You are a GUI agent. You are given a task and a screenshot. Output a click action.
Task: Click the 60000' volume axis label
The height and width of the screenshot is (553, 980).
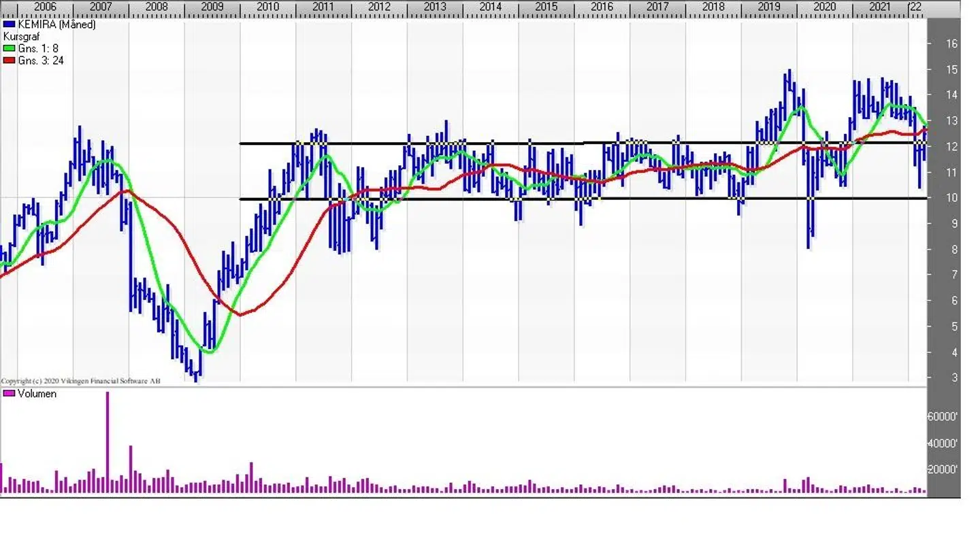(x=943, y=417)
